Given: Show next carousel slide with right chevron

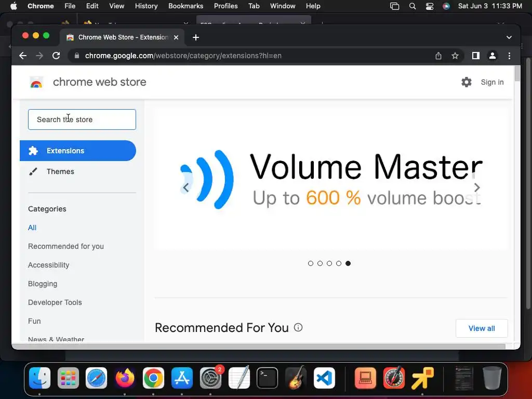Looking at the screenshot, I should 477,187.
